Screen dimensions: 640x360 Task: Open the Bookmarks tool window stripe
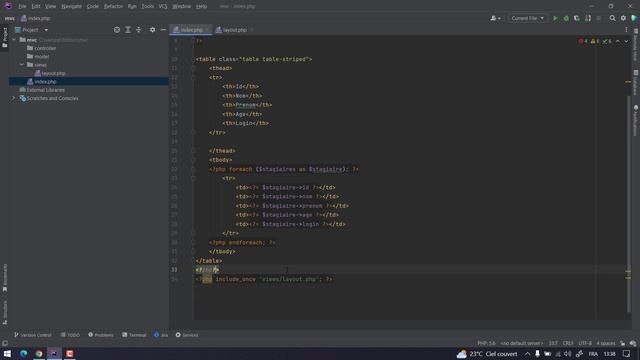point(4,278)
